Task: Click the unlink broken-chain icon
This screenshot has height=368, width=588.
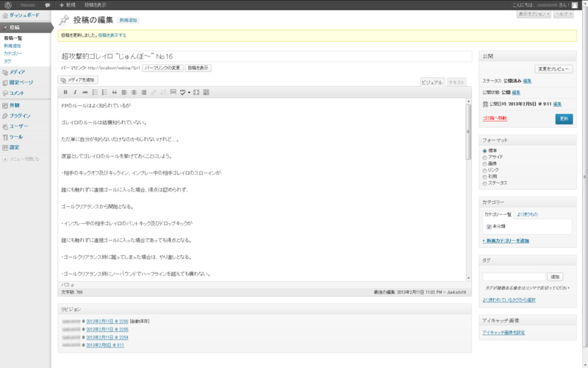Action: [x=163, y=93]
